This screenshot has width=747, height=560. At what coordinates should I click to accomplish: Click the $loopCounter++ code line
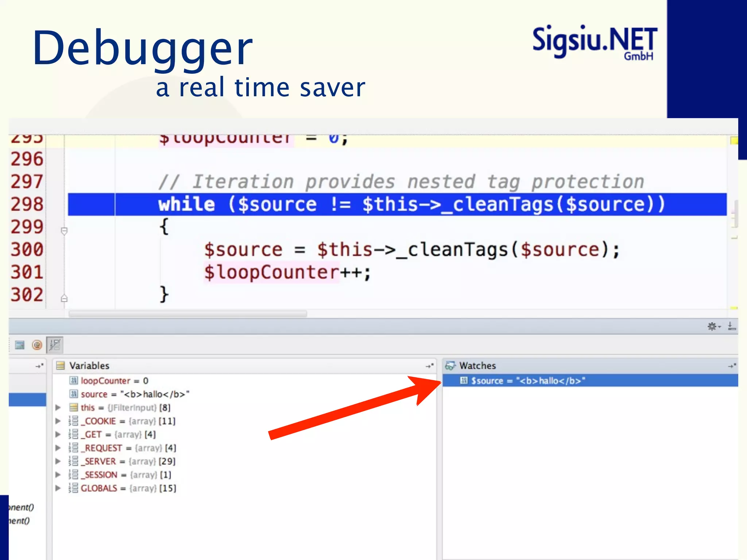click(x=287, y=273)
